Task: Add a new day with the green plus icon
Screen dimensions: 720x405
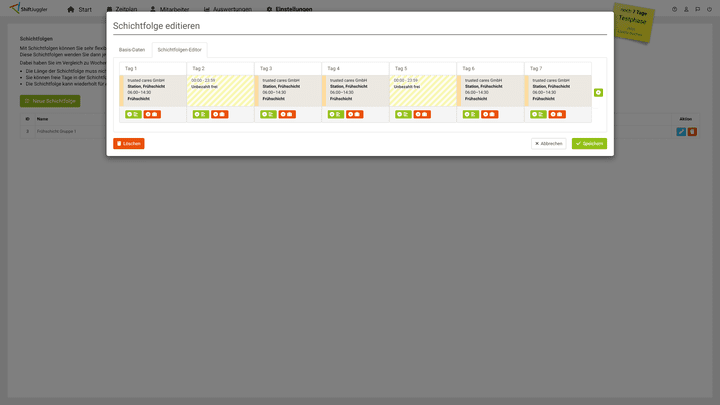Action: 598,92
